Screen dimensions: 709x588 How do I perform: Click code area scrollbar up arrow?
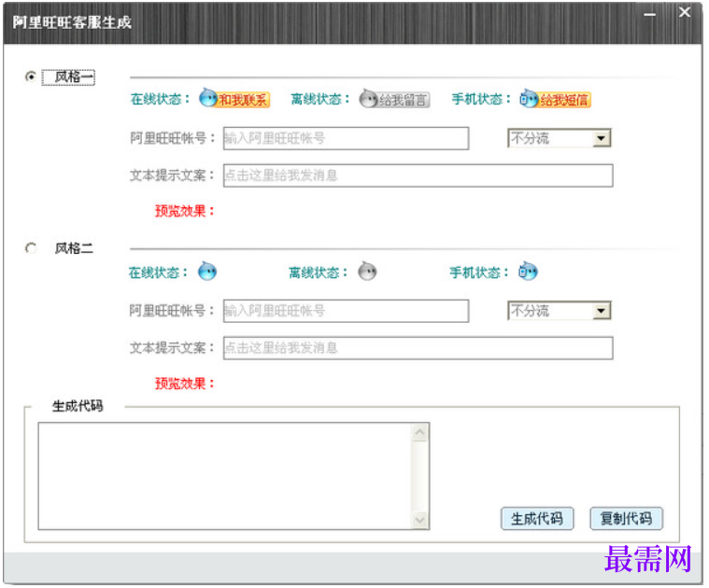coord(420,433)
